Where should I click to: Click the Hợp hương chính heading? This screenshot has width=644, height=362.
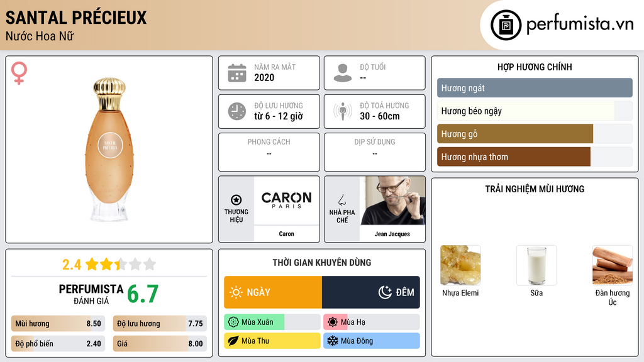(x=535, y=67)
